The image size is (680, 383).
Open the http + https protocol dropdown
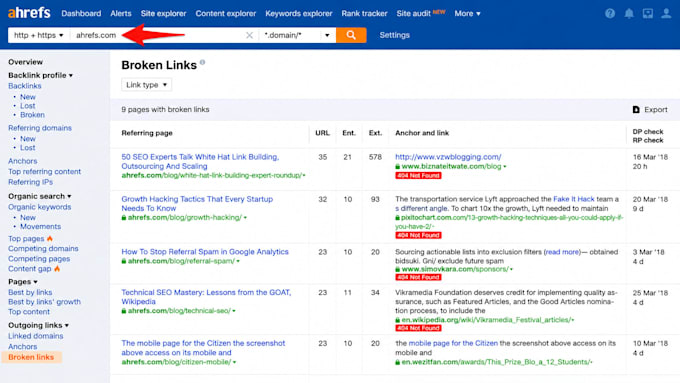39,35
